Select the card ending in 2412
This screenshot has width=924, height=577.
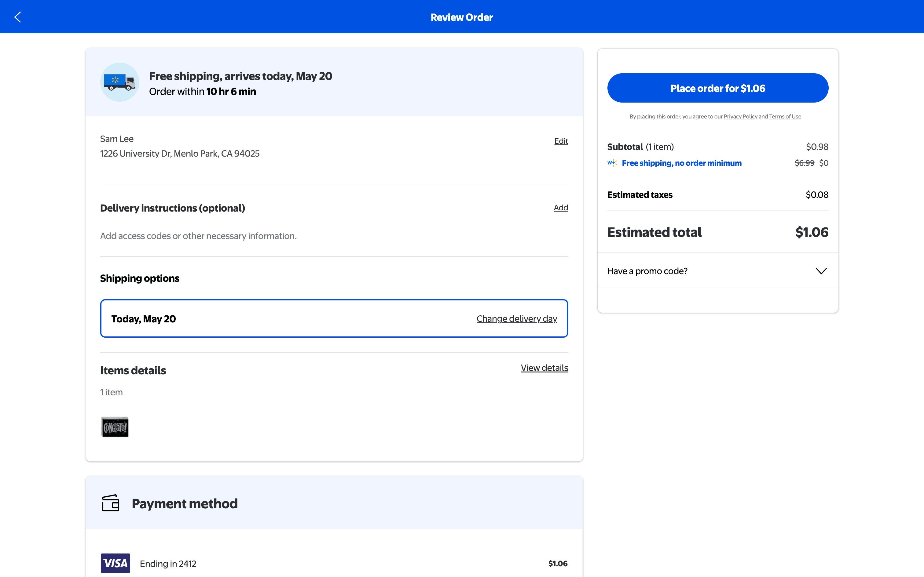168,564
